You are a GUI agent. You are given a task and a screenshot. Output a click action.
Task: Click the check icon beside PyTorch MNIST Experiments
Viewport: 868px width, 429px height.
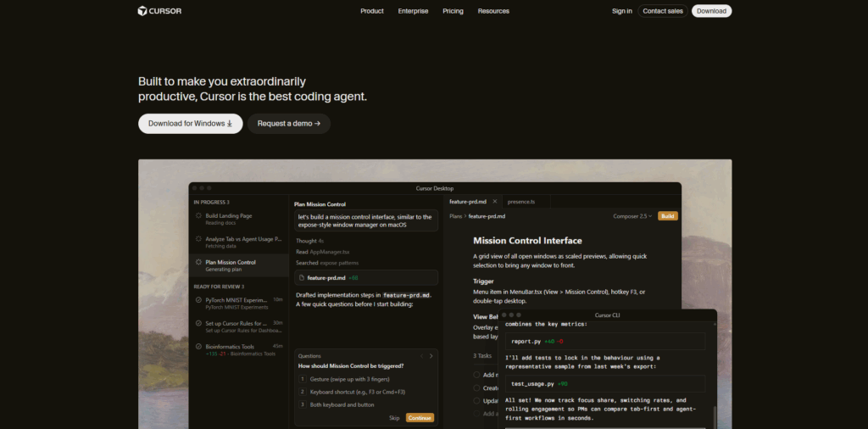(x=198, y=300)
